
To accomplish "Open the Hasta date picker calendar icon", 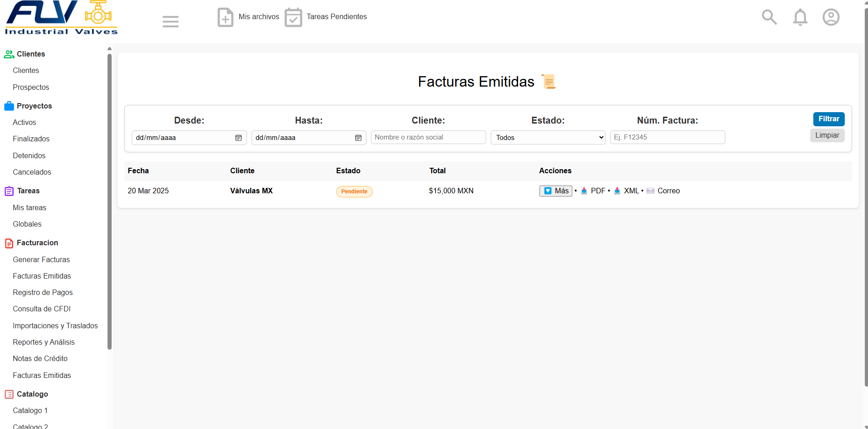I will pyautogui.click(x=358, y=138).
